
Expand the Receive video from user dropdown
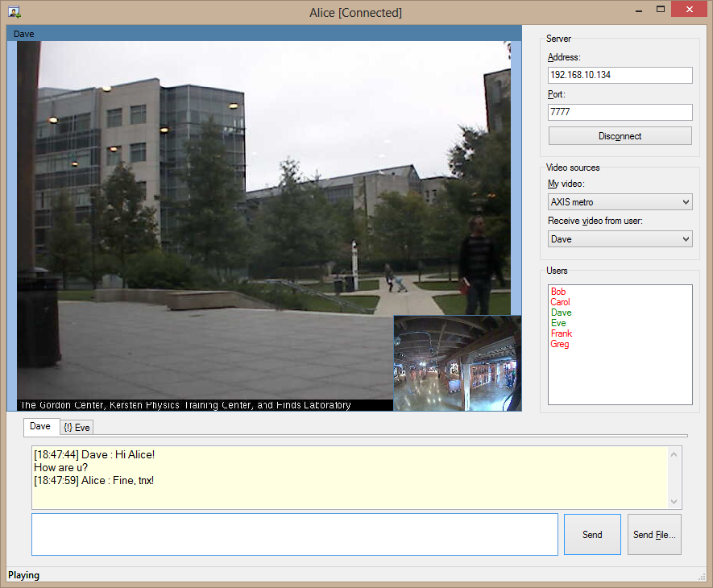click(x=620, y=239)
